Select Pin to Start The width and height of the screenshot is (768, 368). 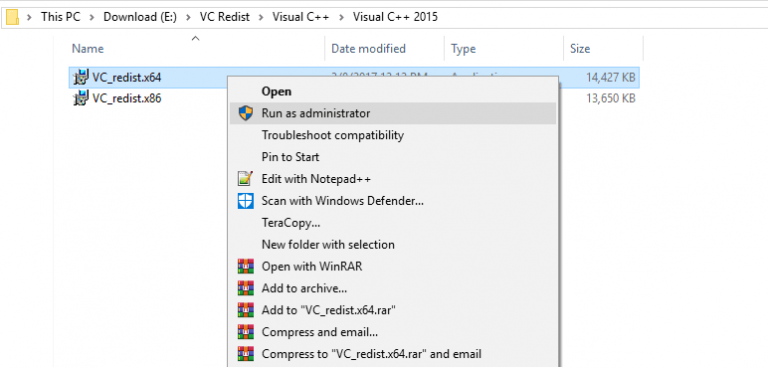tap(393, 157)
